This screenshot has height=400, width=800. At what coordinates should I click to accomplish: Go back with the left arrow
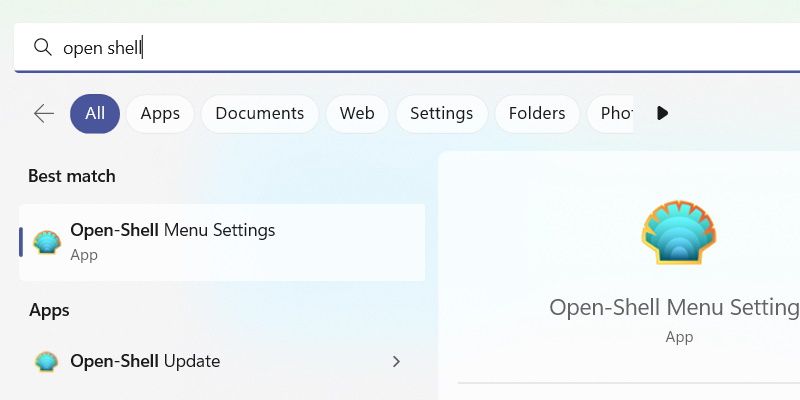(44, 113)
